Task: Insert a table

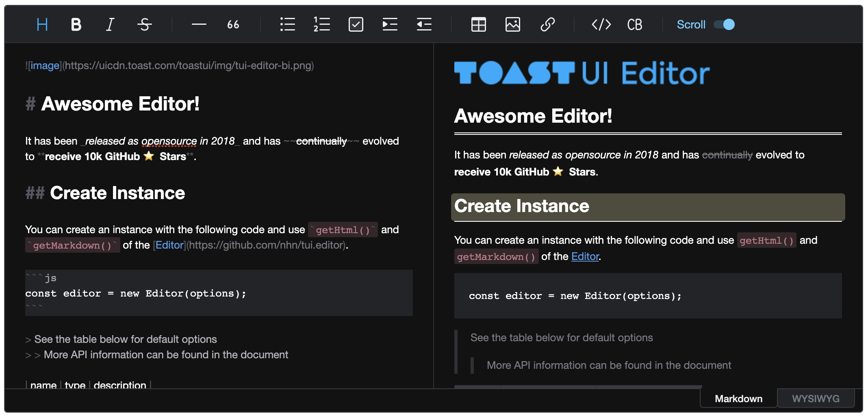Action: click(x=478, y=25)
